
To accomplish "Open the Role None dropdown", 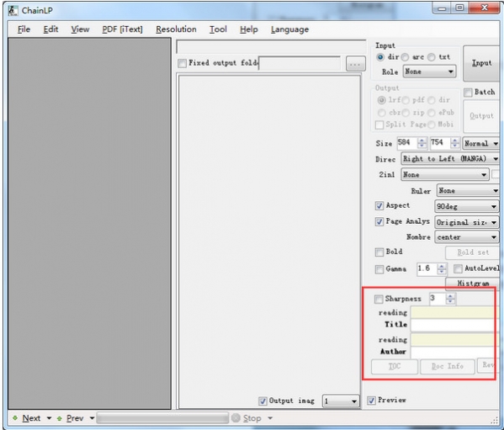I will click(429, 72).
